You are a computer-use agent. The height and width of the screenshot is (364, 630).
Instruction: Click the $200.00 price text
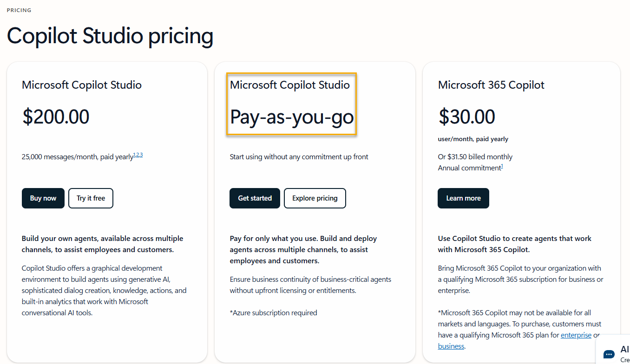tap(56, 117)
